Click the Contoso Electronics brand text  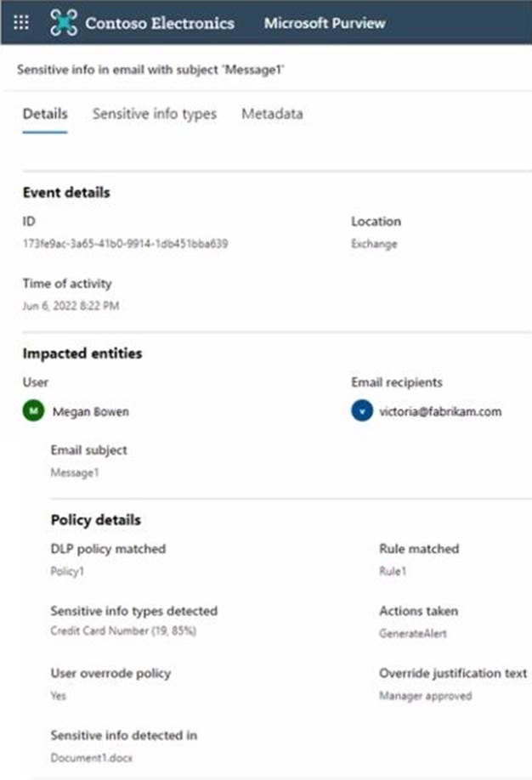[160, 23]
